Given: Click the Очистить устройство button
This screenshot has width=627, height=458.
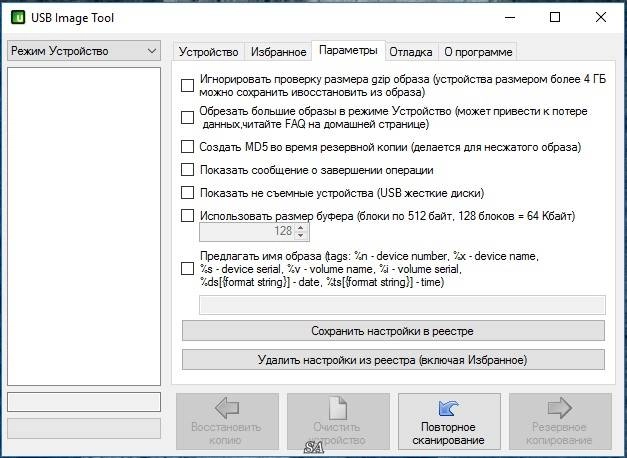Looking at the screenshot, I should click(x=338, y=421).
